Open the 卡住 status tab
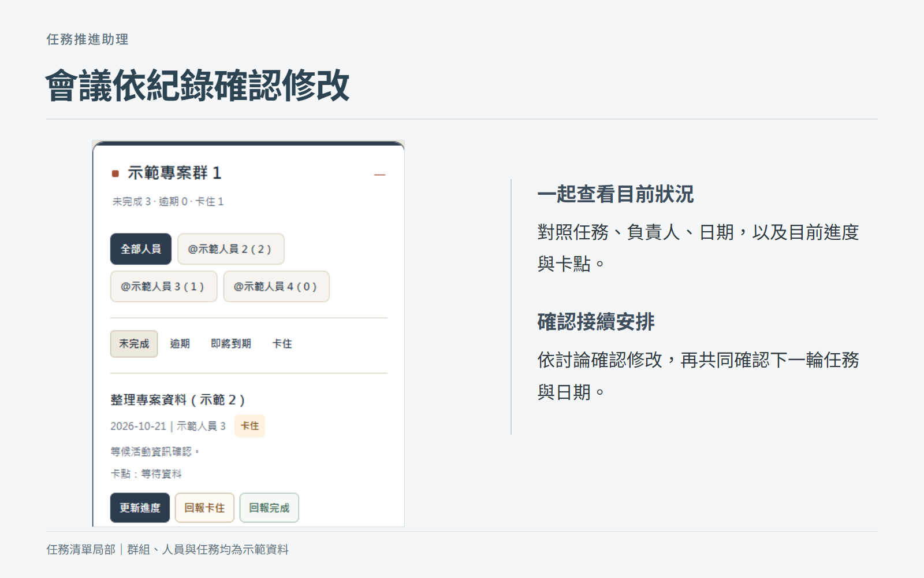924x578 pixels. 282,344
